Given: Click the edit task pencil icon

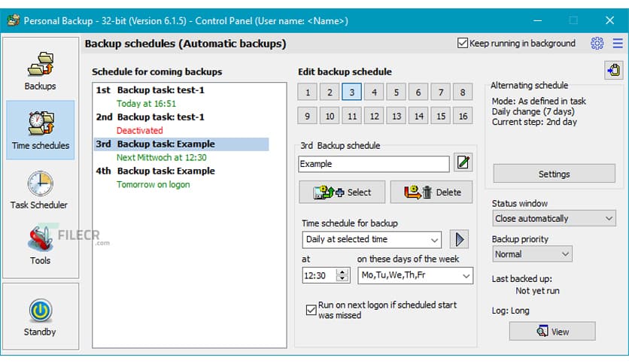Looking at the screenshot, I should coord(463,162).
